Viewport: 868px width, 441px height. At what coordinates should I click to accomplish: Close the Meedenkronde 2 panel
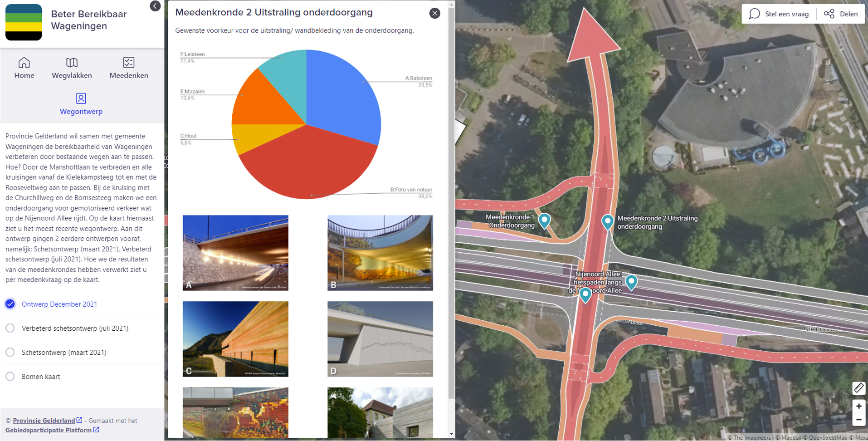(434, 13)
